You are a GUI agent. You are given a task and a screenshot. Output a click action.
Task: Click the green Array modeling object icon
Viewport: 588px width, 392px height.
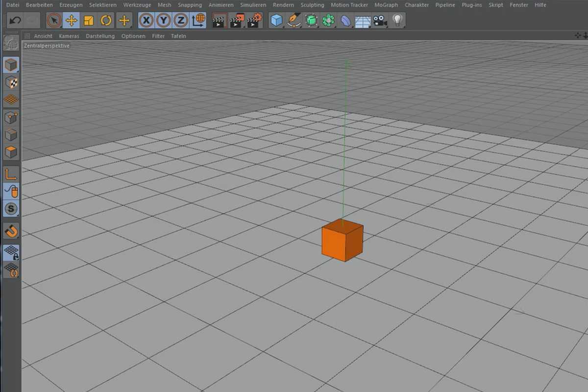(328, 21)
